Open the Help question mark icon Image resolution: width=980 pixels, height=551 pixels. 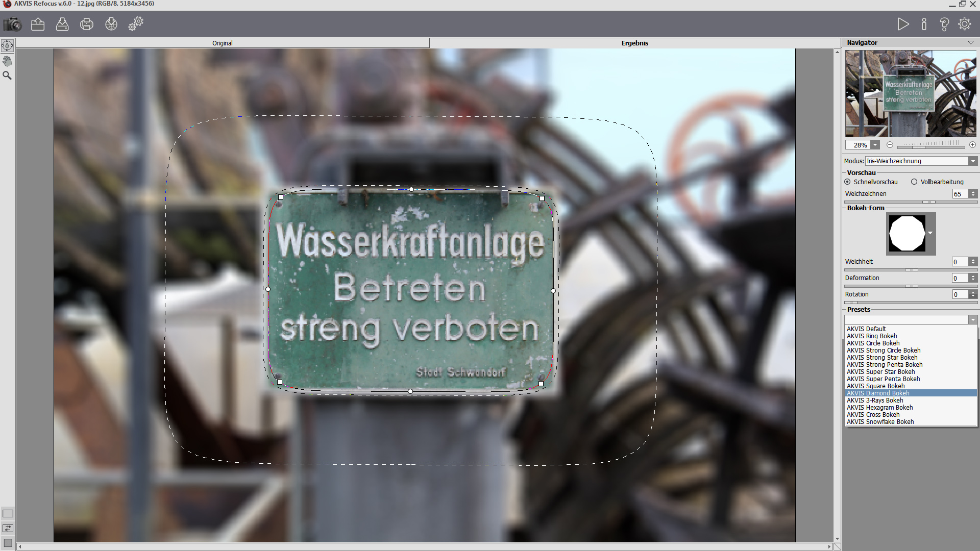(x=944, y=24)
